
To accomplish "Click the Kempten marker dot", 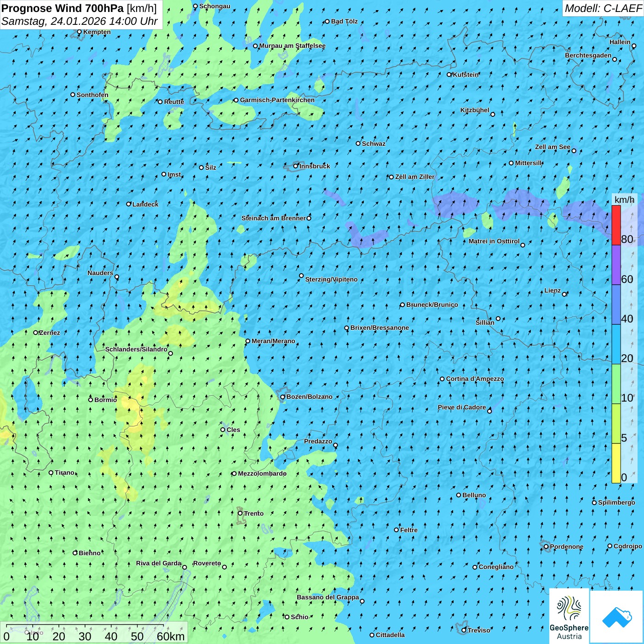I will click(x=79, y=32).
